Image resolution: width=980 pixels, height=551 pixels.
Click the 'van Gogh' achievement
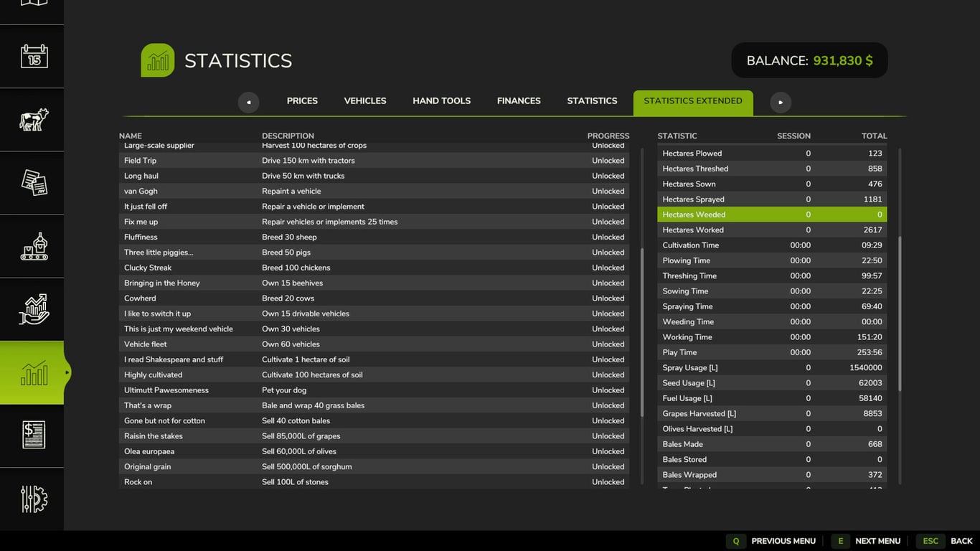point(374,191)
